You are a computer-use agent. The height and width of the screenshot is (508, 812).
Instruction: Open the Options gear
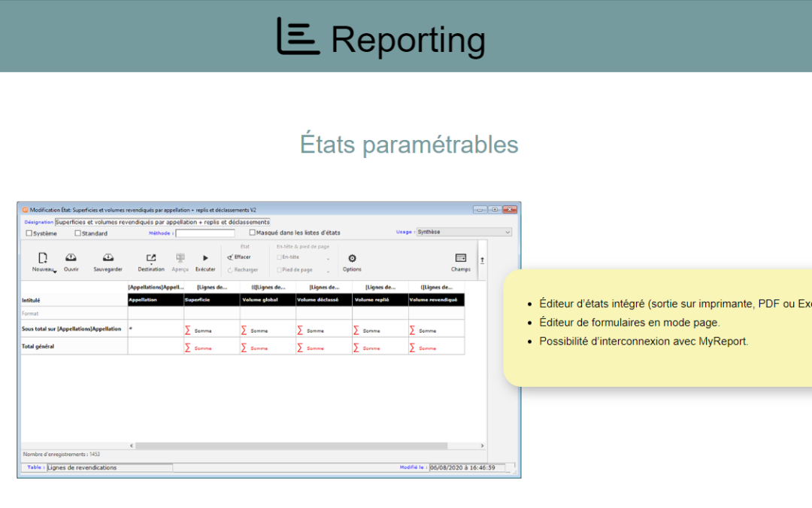(352, 258)
